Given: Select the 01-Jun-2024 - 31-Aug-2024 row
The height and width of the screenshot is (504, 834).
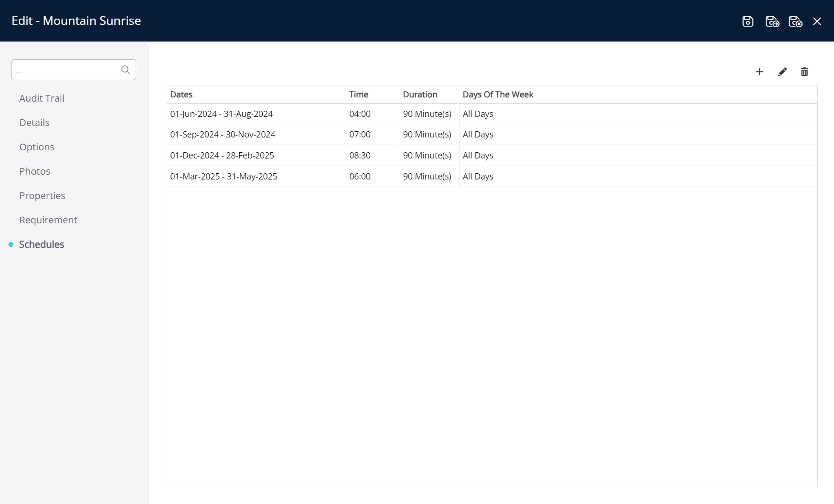Looking at the screenshot, I should 492,114.
